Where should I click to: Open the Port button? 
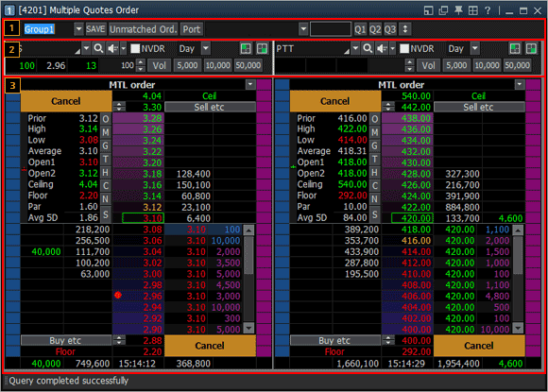click(192, 29)
